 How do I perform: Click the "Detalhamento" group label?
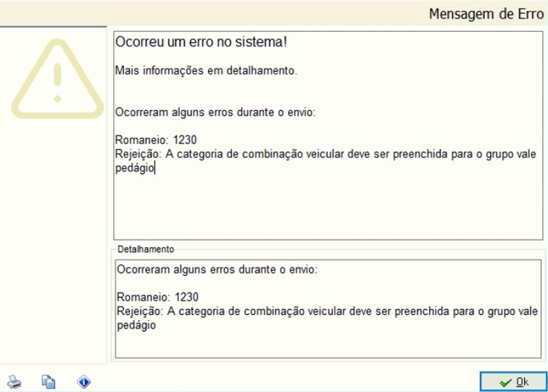click(x=145, y=249)
